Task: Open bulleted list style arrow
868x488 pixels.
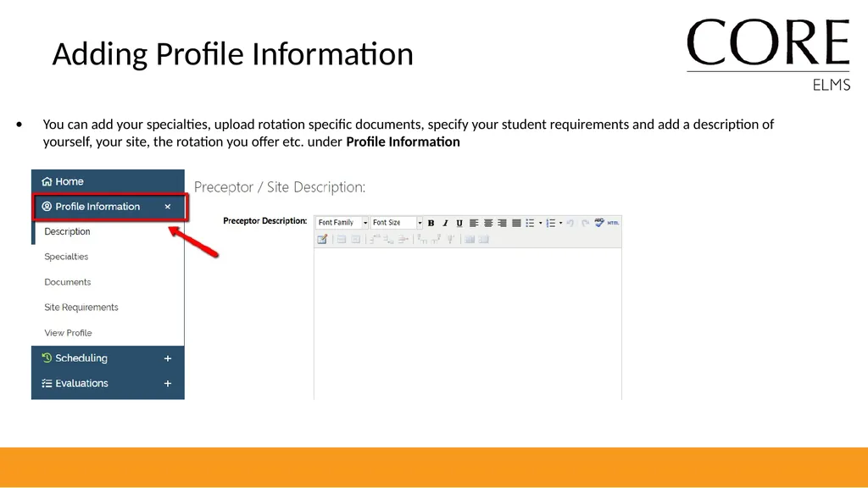Action: tap(540, 223)
